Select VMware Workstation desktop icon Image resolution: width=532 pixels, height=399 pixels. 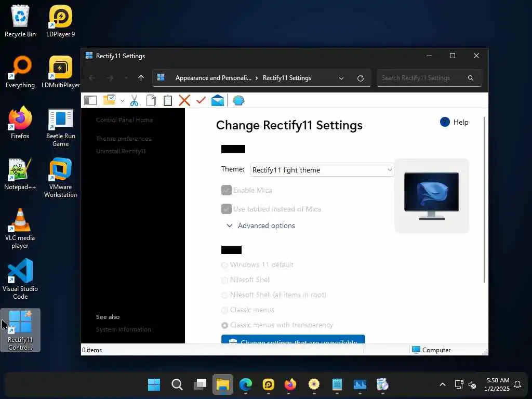(x=60, y=178)
